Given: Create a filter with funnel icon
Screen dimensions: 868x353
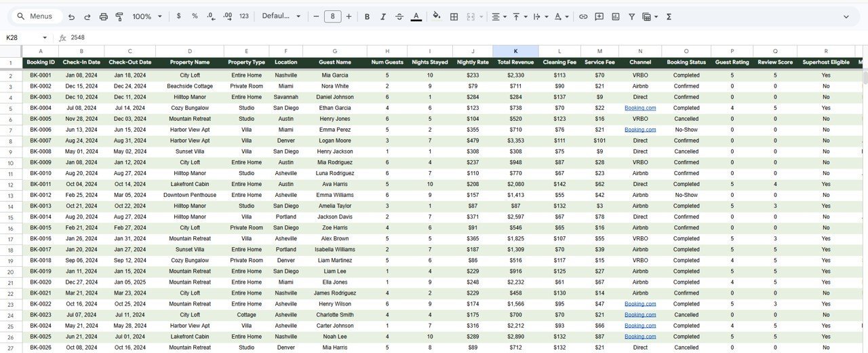Looking at the screenshot, I should (632, 16).
